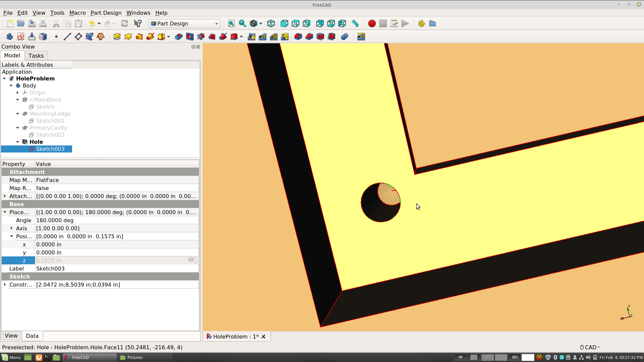Close the HoleProblem document tab
This screenshot has height=362, width=644.
click(x=264, y=337)
